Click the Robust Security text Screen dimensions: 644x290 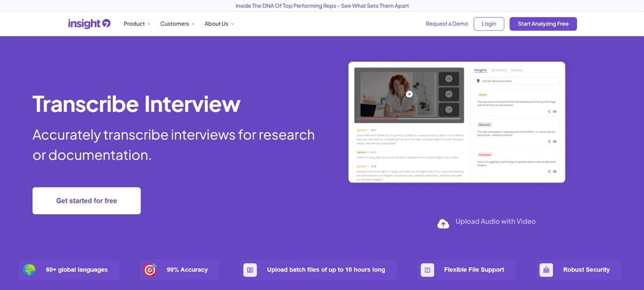(587, 270)
